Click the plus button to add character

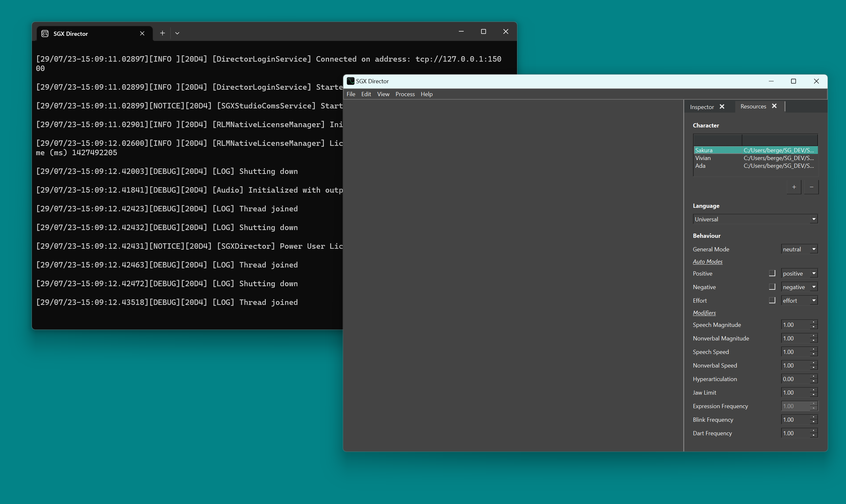coord(794,187)
